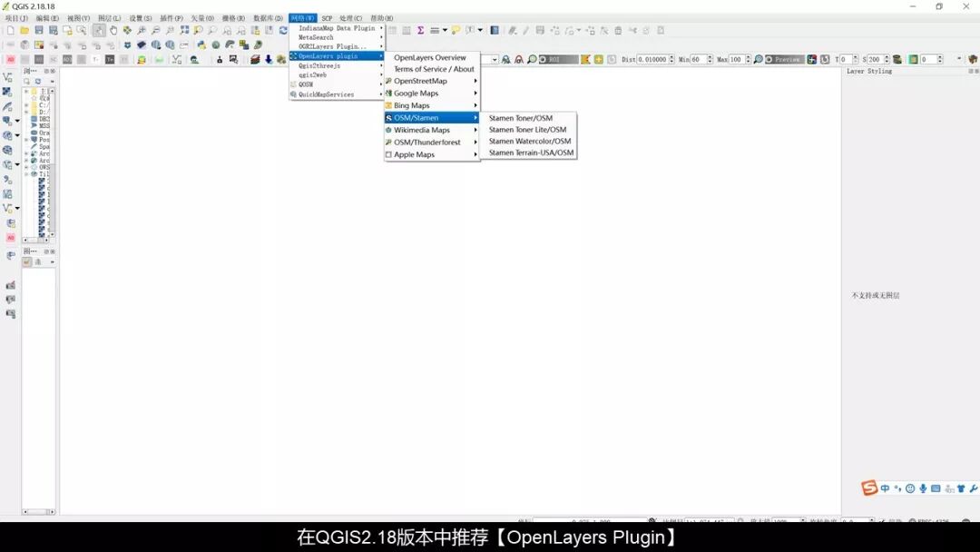Click the redo preview circular arrow icon

[825, 59]
